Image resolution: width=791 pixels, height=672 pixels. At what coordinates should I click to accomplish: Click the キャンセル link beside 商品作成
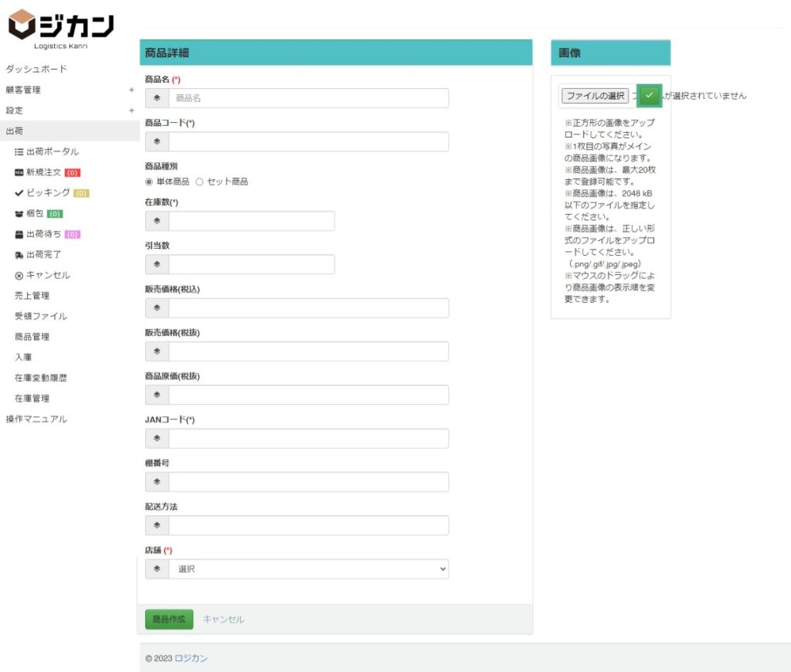coord(223,619)
